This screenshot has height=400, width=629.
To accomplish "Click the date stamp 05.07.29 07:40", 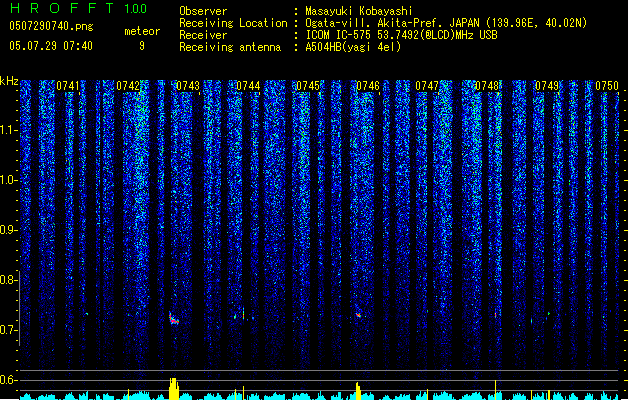I will click(51, 46).
